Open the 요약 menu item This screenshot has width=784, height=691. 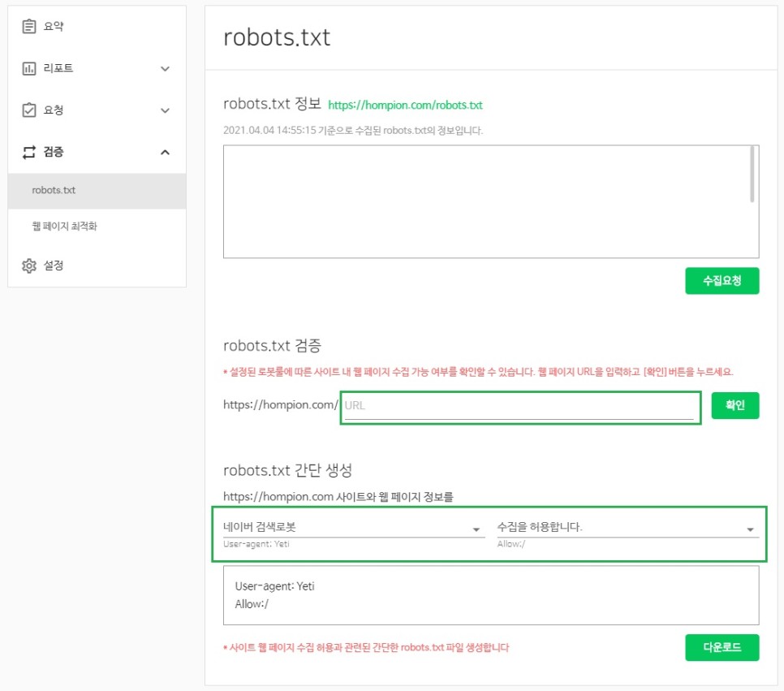tap(54, 27)
